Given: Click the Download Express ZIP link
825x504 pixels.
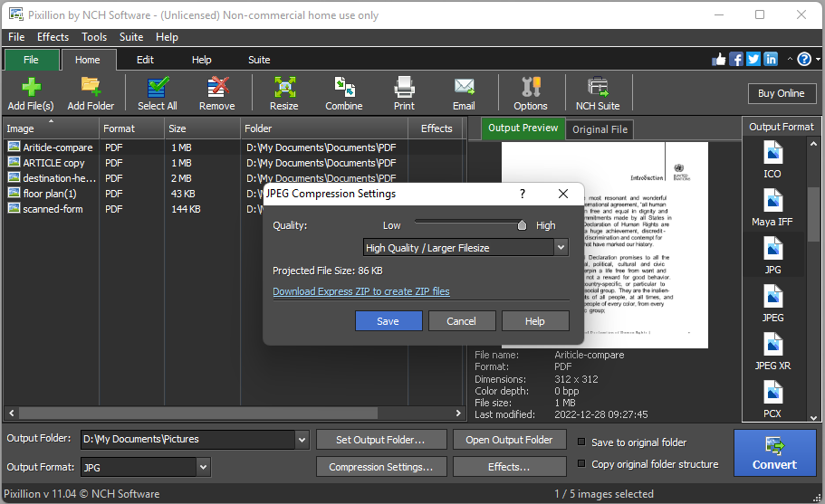Looking at the screenshot, I should [361, 291].
